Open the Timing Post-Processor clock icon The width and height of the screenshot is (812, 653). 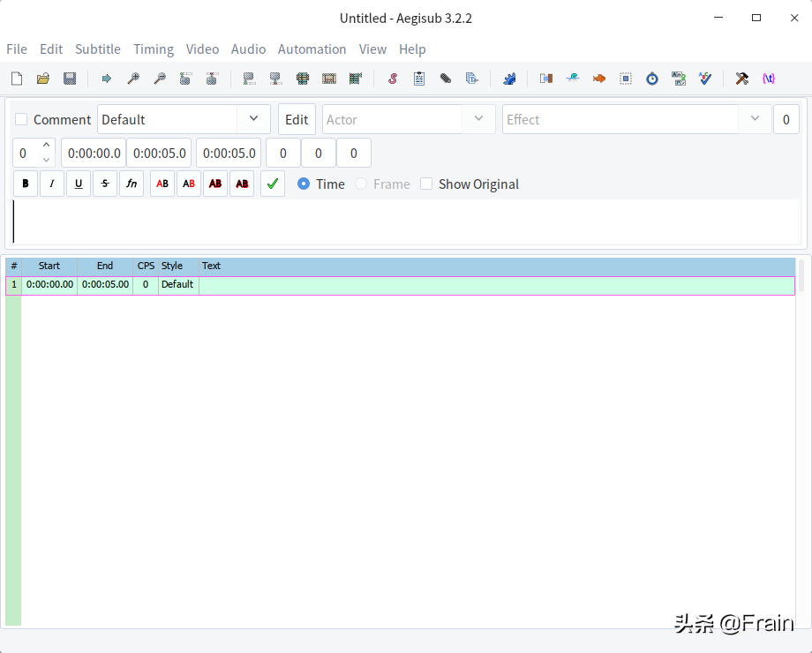point(652,79)
